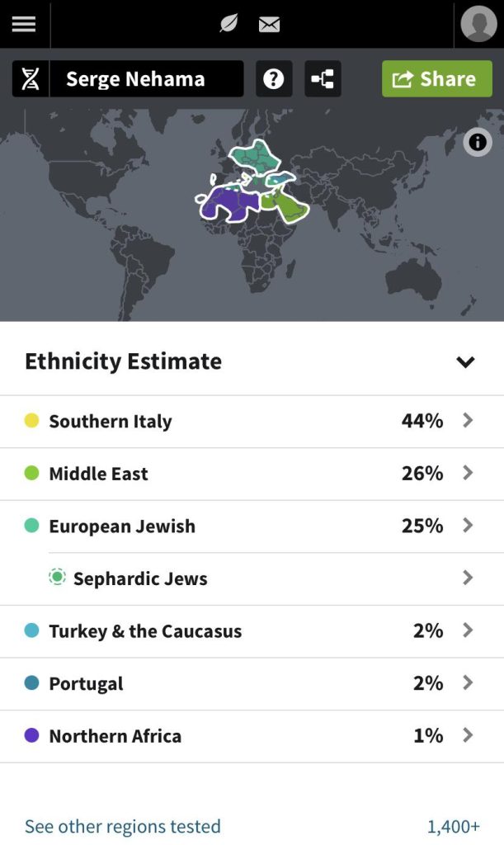Open the map info icon
This screenshot has height=845, width=504.
tap(477, 142)
